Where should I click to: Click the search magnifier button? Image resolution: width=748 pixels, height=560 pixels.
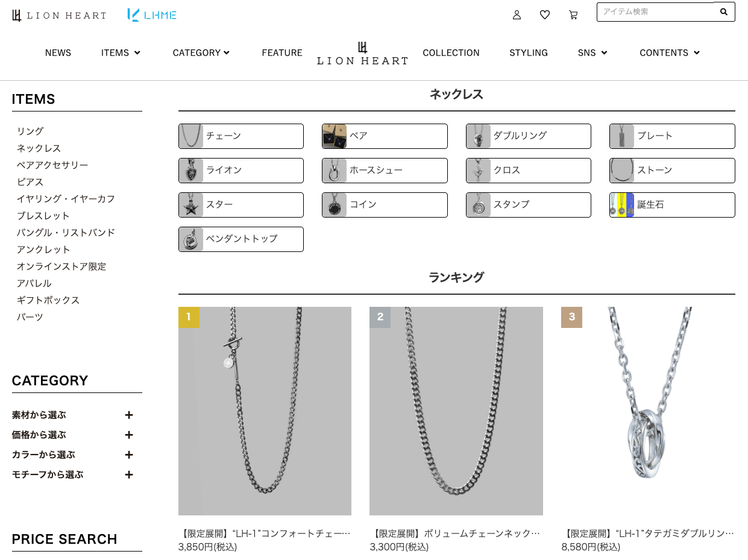[x=724, y=12]
